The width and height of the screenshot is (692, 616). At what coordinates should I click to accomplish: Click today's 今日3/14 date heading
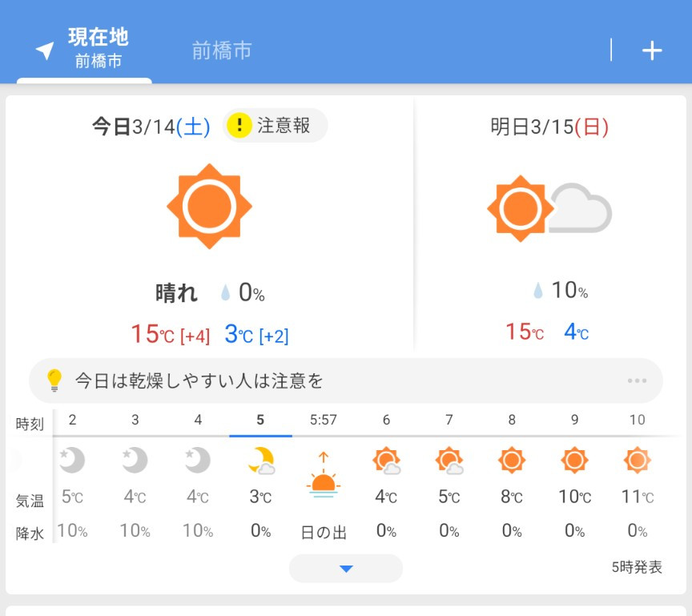point(151,127)
